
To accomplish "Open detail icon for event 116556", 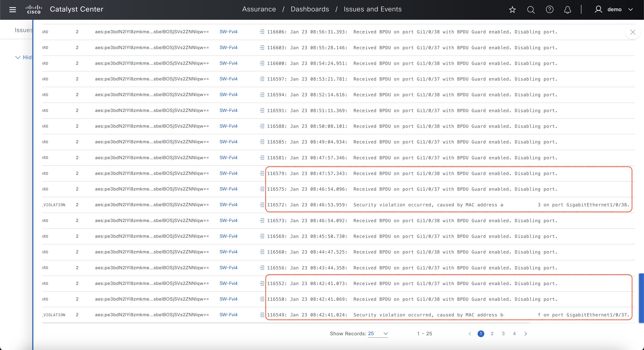I will 262,268.
